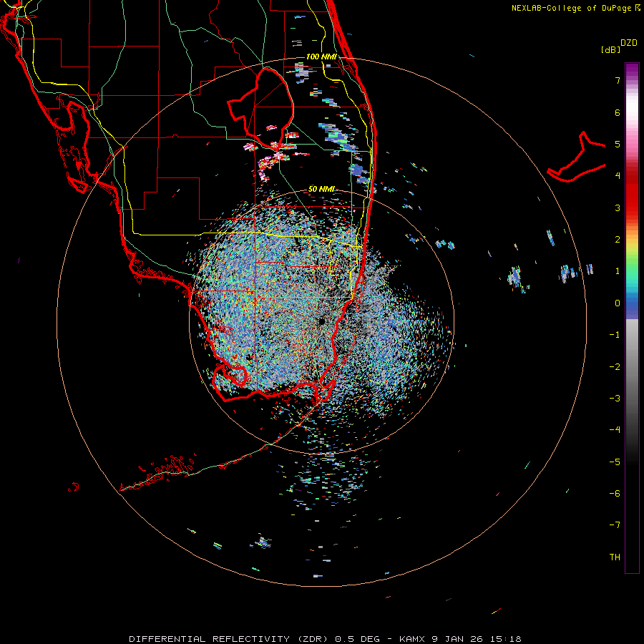Click the Lake Okeechobee red outline
This screenshot has height=644, width=644.
click(260, 109)
